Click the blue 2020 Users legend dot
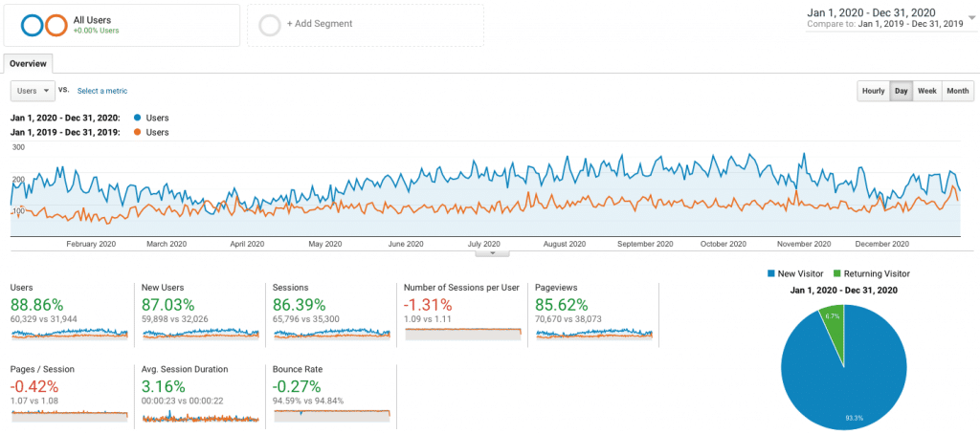 138,118
